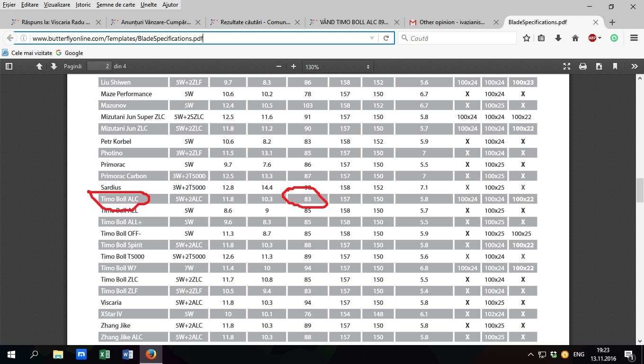Open a new browser tab
Viewport: 644px width, 364px height.
[x=612, y=22]
